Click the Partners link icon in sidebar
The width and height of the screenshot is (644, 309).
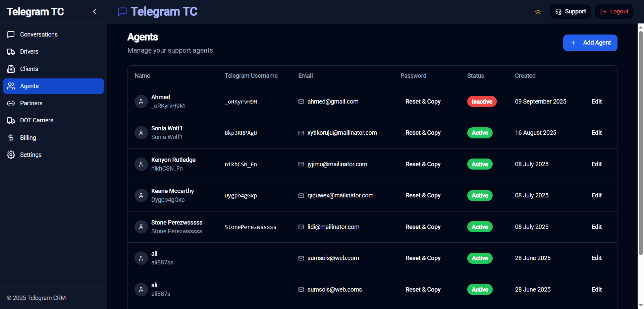point(11,103)
